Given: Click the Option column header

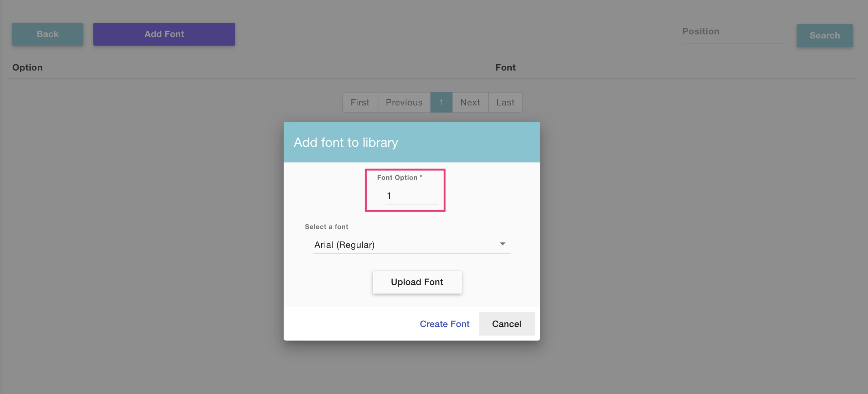Looking at the screenshot, I should pos(27,68).
